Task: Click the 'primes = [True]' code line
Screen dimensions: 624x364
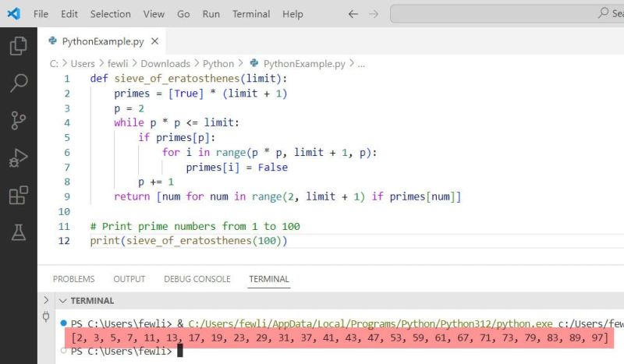Action: click(x=200, y=94)
